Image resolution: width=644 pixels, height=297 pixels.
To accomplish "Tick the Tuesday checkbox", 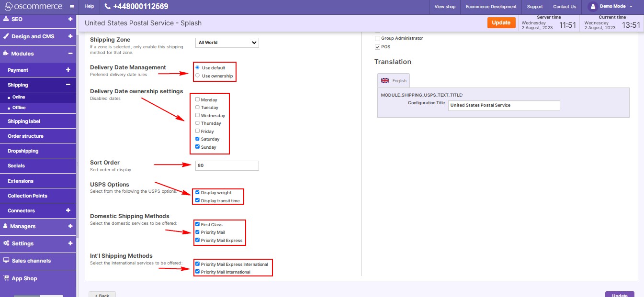I will pyautogui.click(x=197, y=108).
